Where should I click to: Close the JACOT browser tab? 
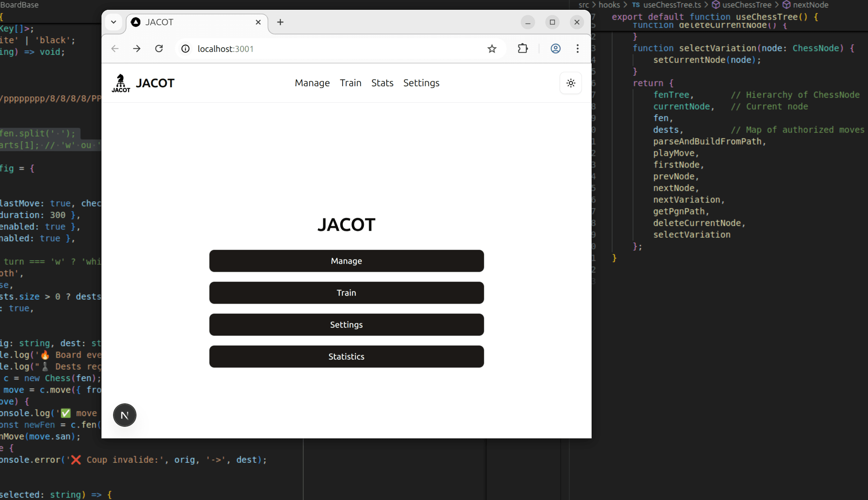click(258, 22)
